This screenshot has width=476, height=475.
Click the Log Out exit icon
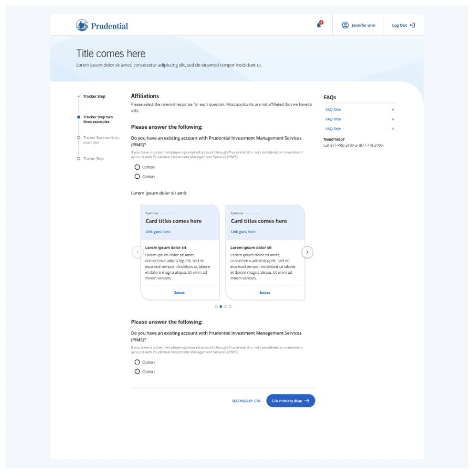click(x=413, y=25)
